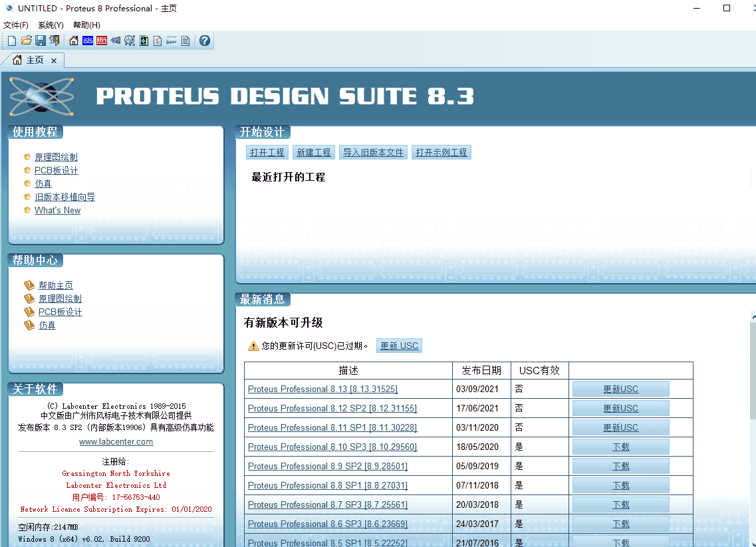
Task: Click the Home Page toolbar icon
Action: pos(73,41)
